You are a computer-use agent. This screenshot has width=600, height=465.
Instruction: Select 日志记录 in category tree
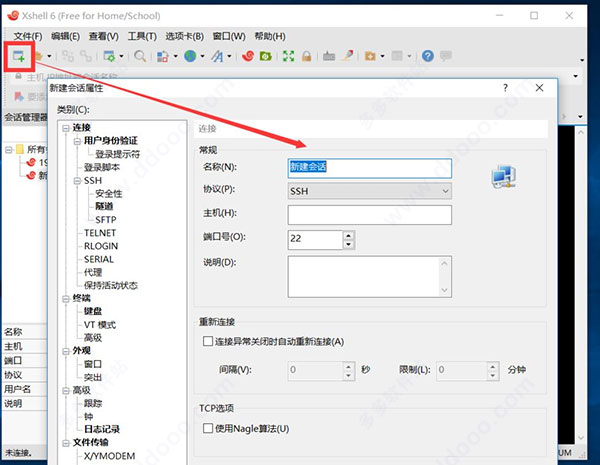pos(102,429)
